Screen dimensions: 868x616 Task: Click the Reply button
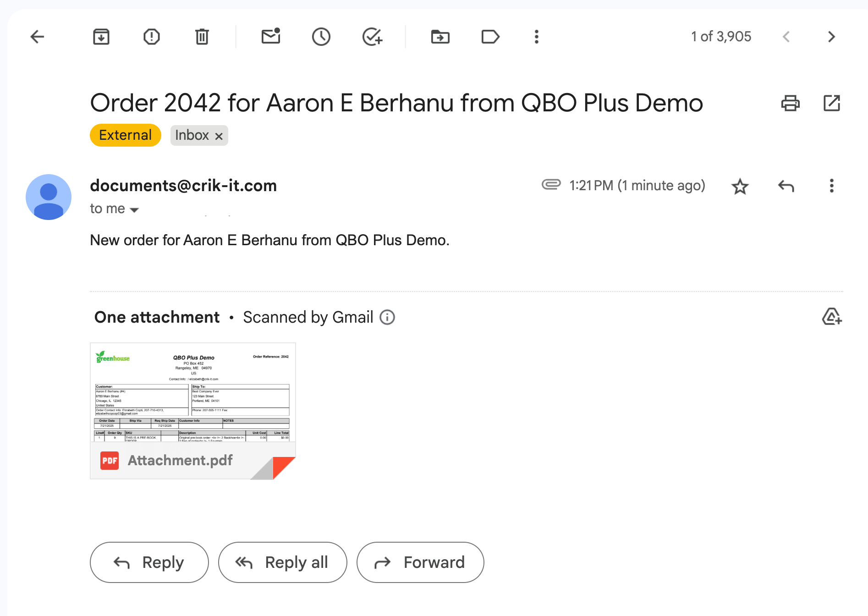click(x=149, y=562)
